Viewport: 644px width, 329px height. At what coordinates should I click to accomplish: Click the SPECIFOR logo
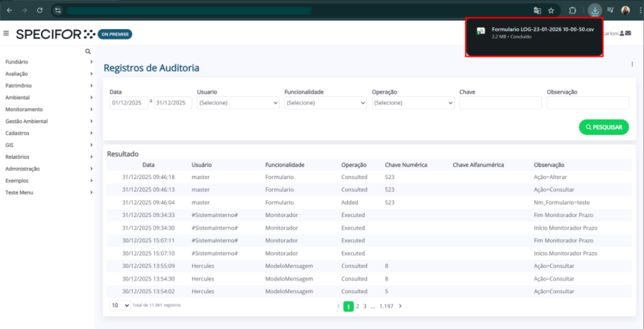click(55, 34)
